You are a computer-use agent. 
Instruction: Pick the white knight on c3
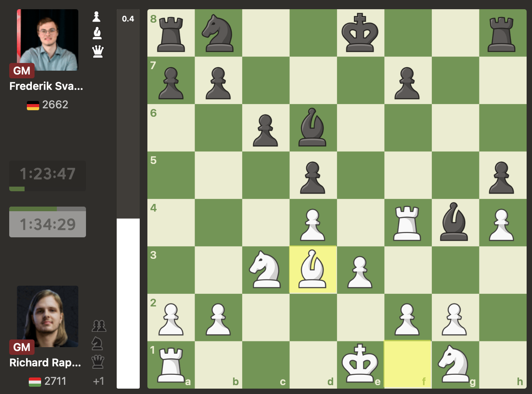(265, 270)
